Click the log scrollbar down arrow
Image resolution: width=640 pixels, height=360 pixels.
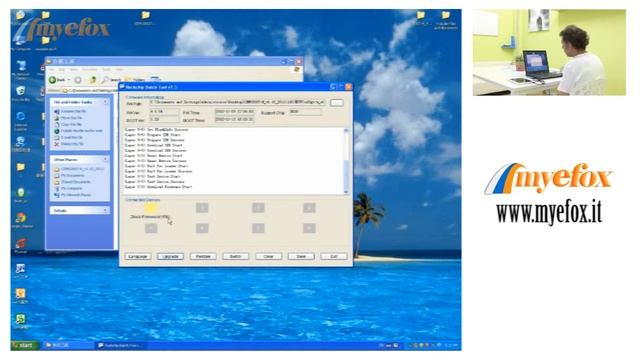(346, 191)
